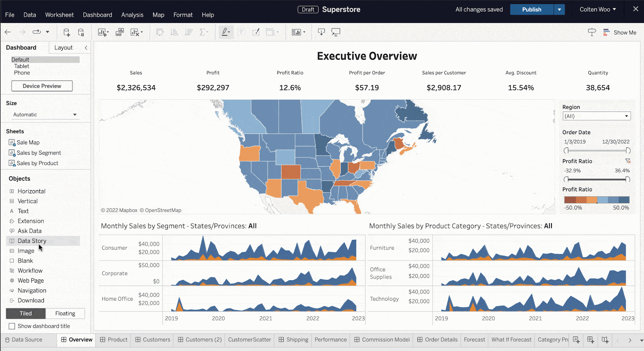Select the Tiled layout toggle

pos(26,314)
